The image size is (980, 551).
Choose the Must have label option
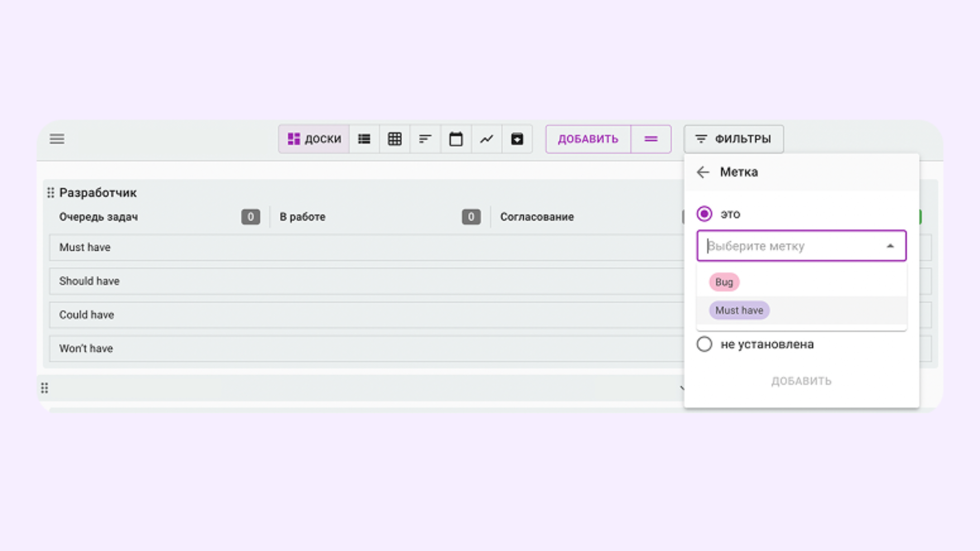(x=739, y=311)
